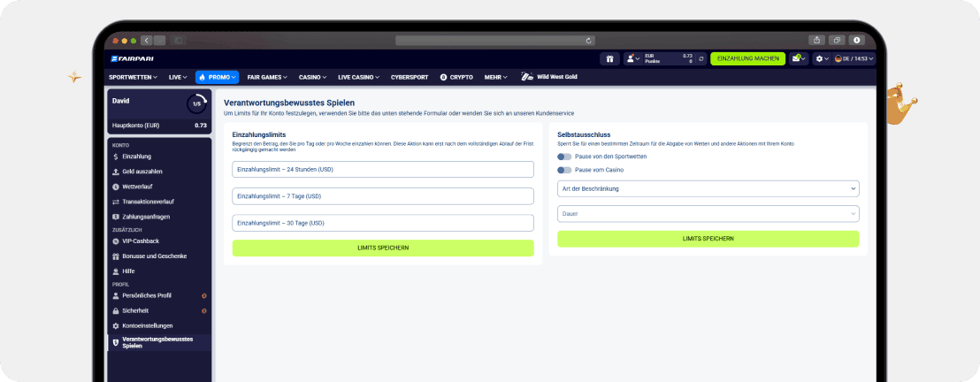Open the Cybersport section
This screenshot has width=980, height=382.
pos(410,77)
